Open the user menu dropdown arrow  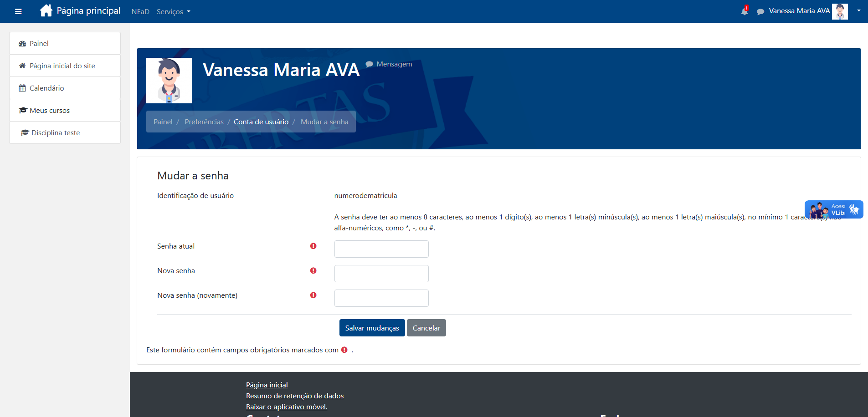(858, 11)
